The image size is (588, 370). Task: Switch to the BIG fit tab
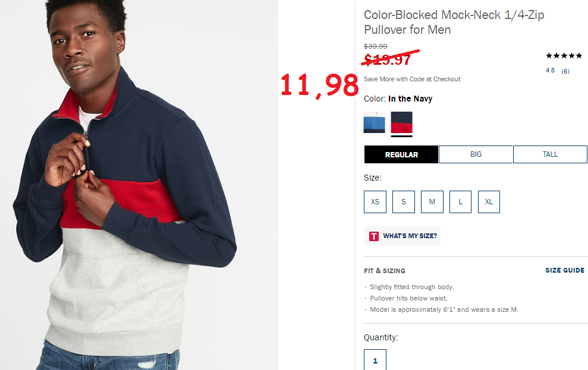(x=476, y=154)
